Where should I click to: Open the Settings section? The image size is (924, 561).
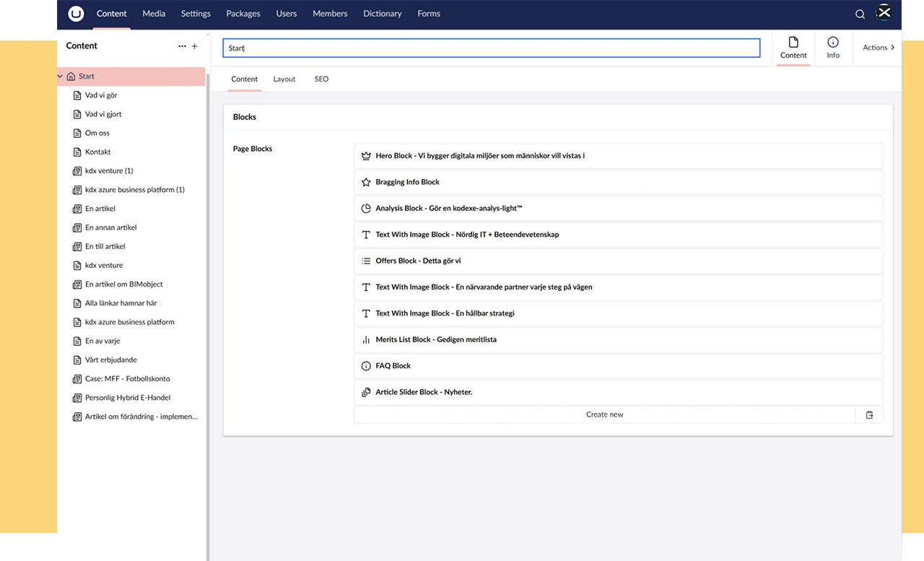[x=196, y=14]
